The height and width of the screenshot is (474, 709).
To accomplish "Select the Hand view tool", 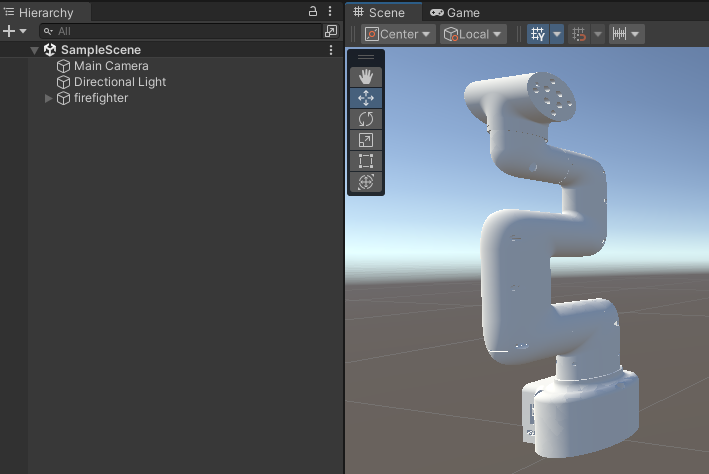I will pos(366,77).
